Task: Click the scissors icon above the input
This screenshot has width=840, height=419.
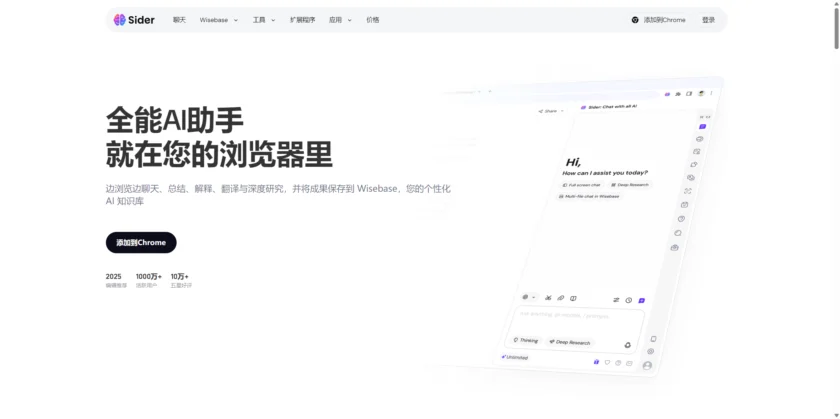Action: (548, 297)
